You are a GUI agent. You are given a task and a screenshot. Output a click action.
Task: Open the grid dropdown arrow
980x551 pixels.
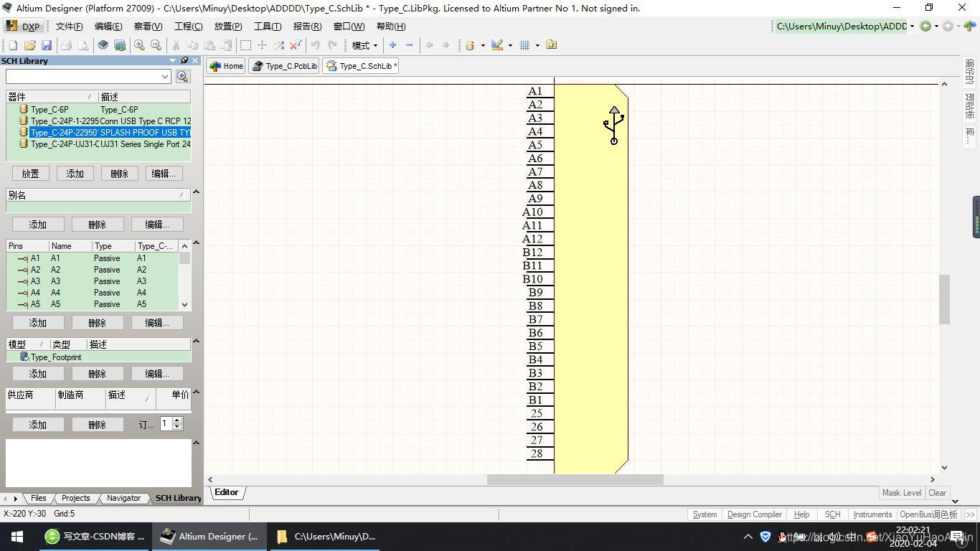tap(537, 45)
